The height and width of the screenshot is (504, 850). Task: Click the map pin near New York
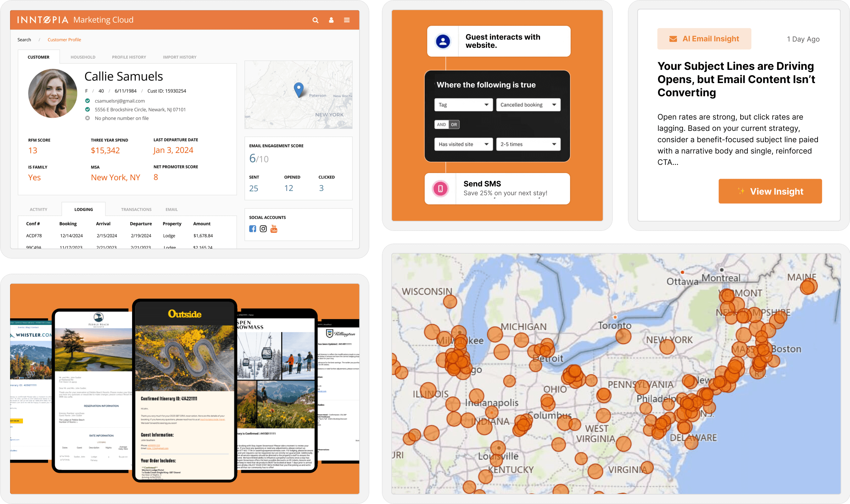pos(299,89)
